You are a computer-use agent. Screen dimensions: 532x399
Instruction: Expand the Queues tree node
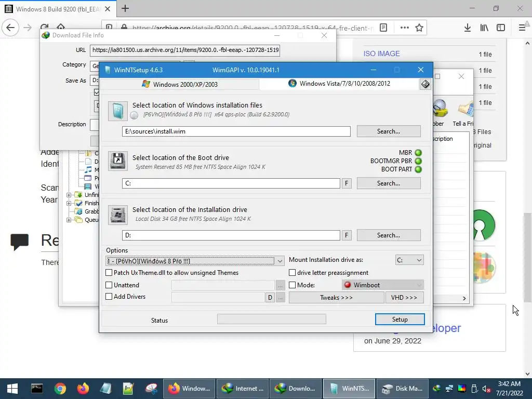click(69, 220)
